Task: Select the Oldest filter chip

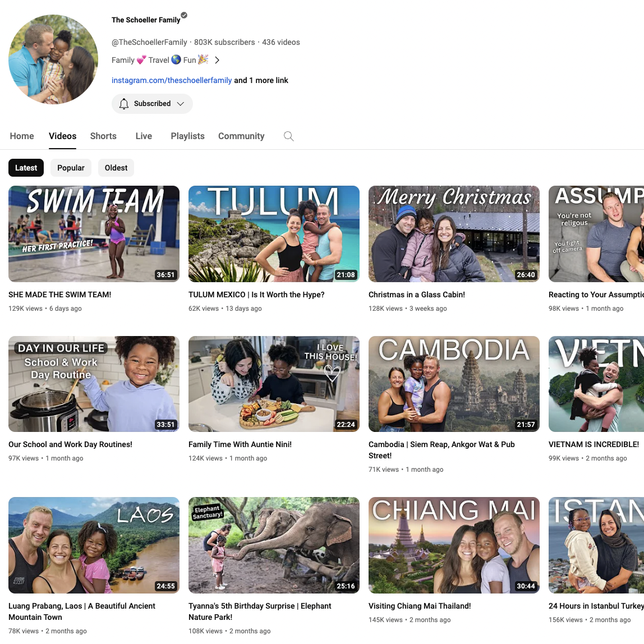Action: [x=116, y=168]
